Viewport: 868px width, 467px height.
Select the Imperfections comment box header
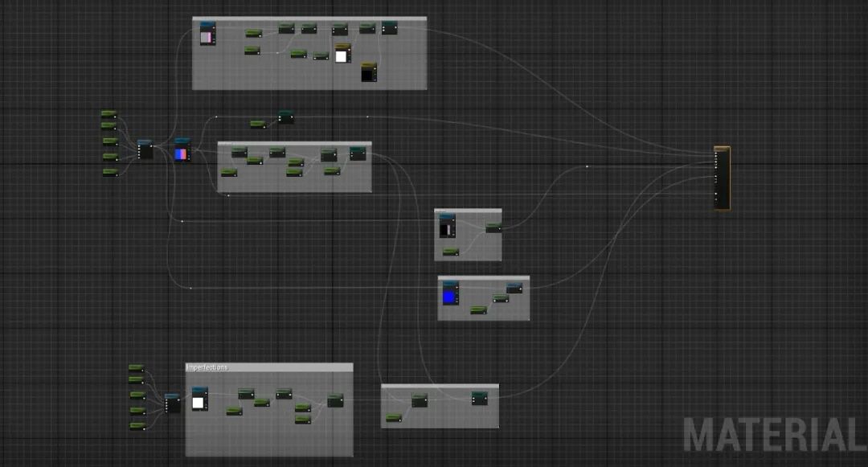(269, 367)
